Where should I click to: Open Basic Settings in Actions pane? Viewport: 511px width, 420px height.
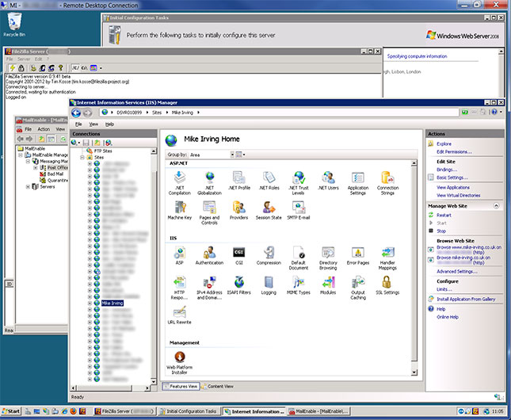click(x=452, y=178)
